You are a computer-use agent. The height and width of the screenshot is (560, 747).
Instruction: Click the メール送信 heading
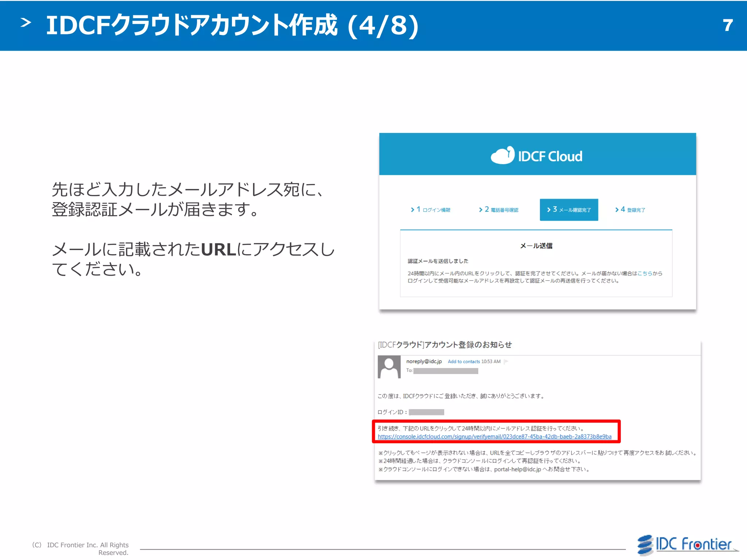pos(536,246)
